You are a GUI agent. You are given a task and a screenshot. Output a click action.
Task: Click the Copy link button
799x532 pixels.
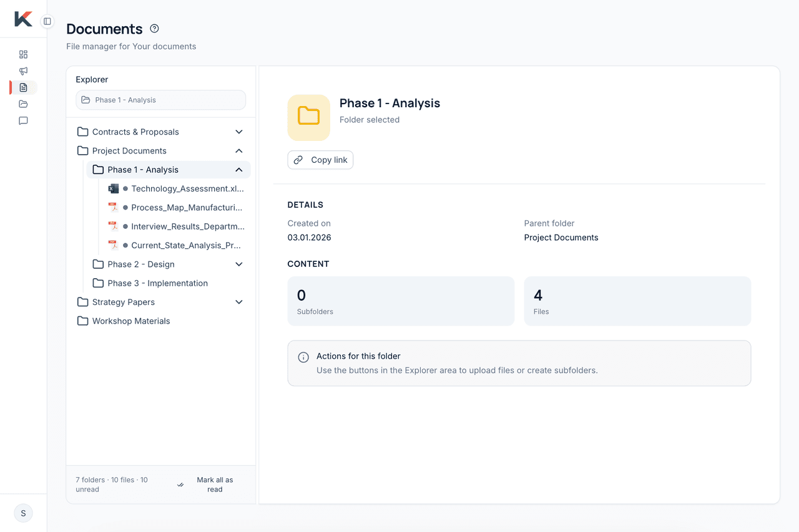[x=320, y=160]
